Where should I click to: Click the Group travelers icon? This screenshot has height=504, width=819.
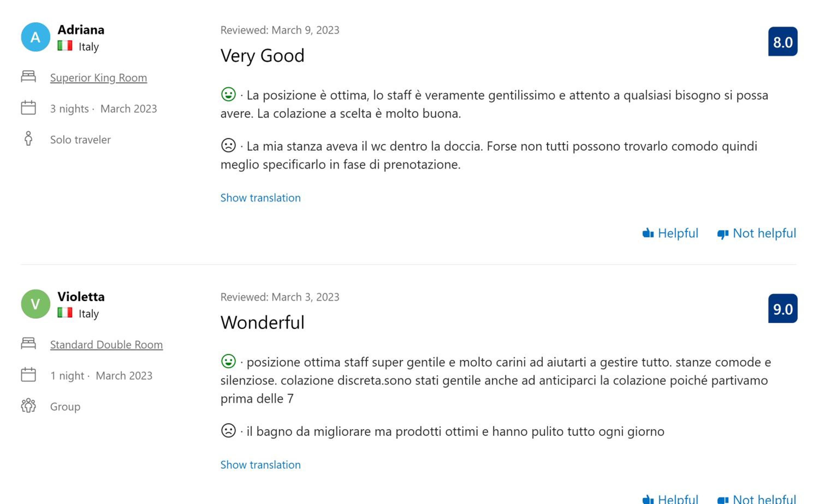[28, 405]
